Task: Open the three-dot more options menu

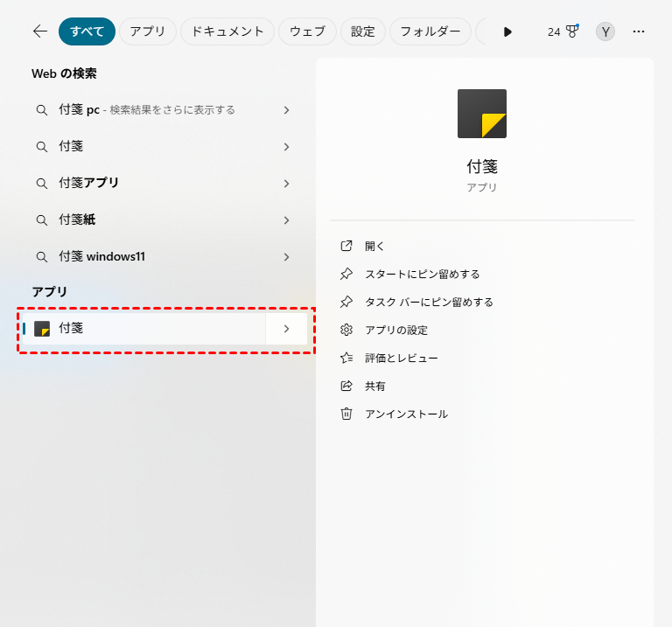Action: [x=639, y=31]
